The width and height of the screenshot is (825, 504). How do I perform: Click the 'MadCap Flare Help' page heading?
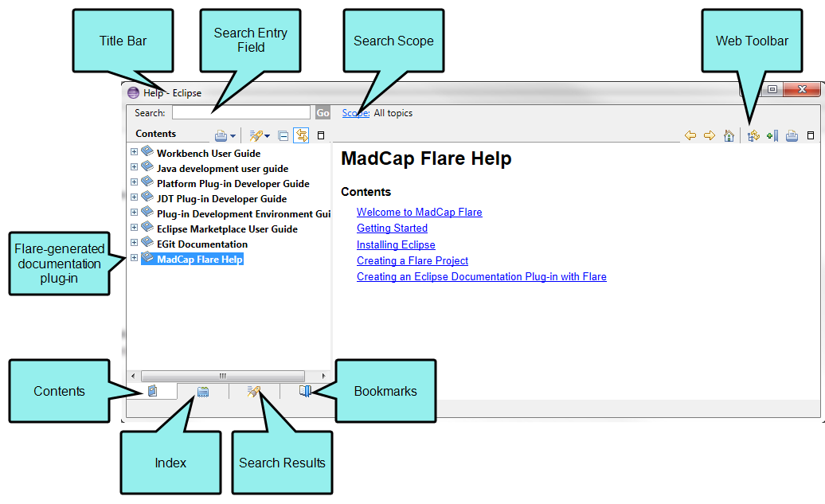(x=426, y=158)
